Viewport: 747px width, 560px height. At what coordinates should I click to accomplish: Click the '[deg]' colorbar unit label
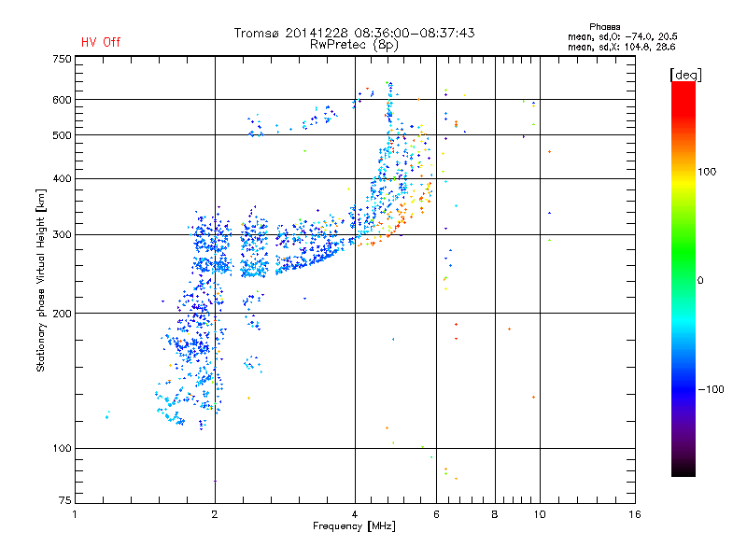pos(685,75)
